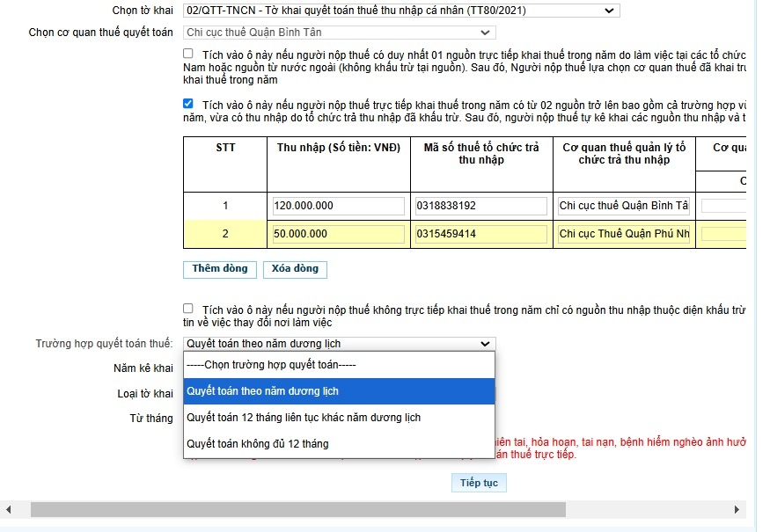The height and width of the screenshot is (532, 770).
Task: Click the horizontal scrollbar left arrow
Action: [x=10, y=510]
